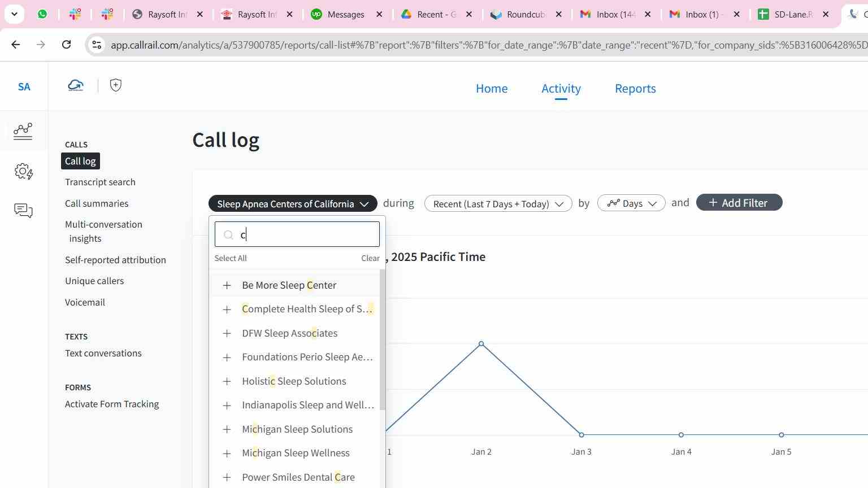The height and width of the screenshot is (488, 868).
Task: Click the SA account initials
Action: pos(24,87)
